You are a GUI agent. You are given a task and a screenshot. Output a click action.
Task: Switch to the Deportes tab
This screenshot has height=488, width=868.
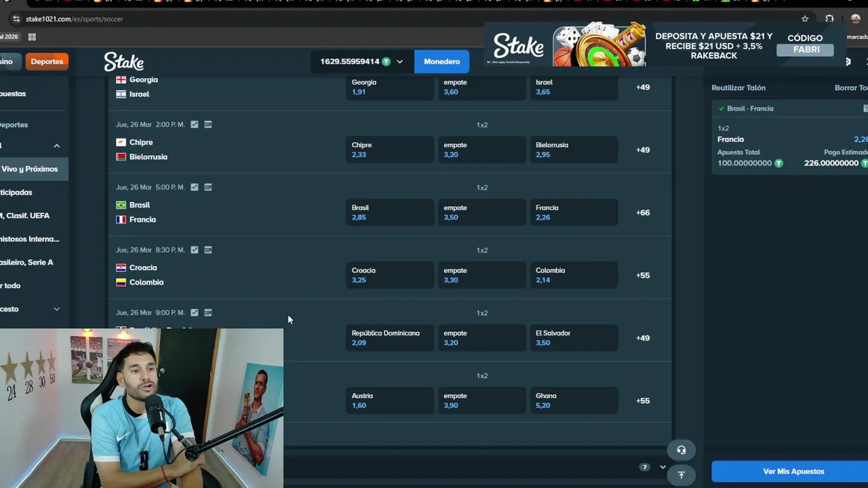pyautogui.click(x=47, y=62)
